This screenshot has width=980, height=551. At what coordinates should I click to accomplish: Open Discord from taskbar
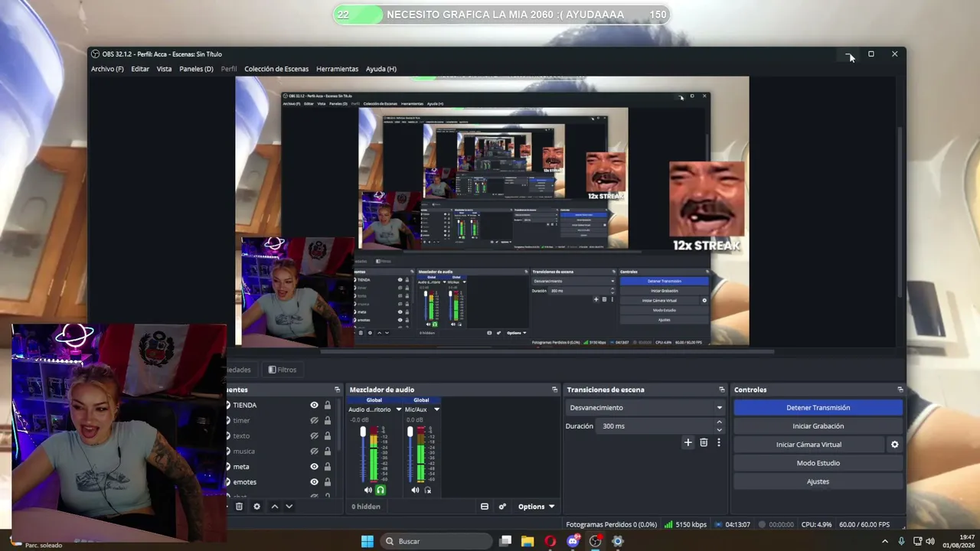tap(573, 541)
